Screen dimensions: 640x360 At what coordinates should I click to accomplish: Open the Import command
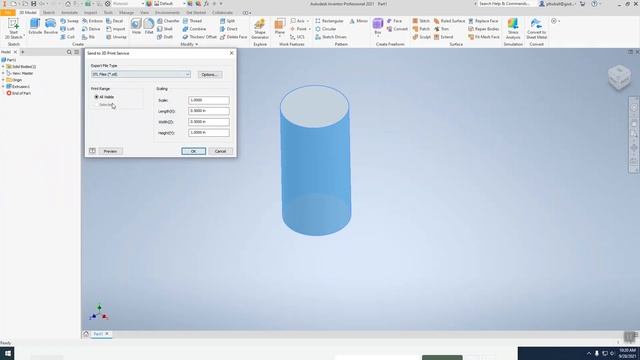click(x=116, y=29)
